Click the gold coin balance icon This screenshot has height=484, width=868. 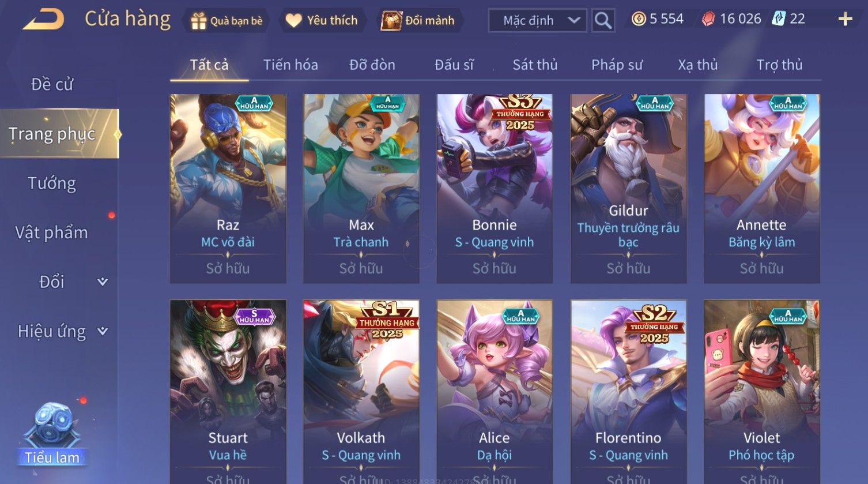pyautogui.click(x=639, y=19)
